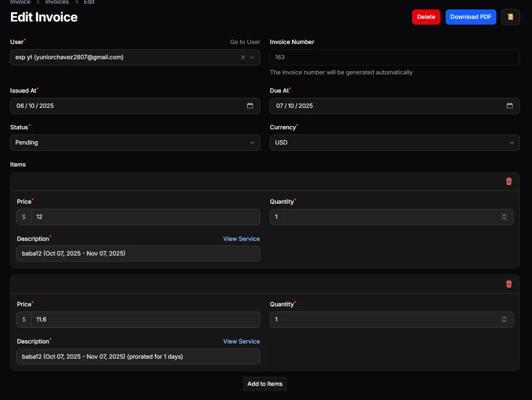
Task: Open the Issued At calendar picker icon
Action: (250, 106)
